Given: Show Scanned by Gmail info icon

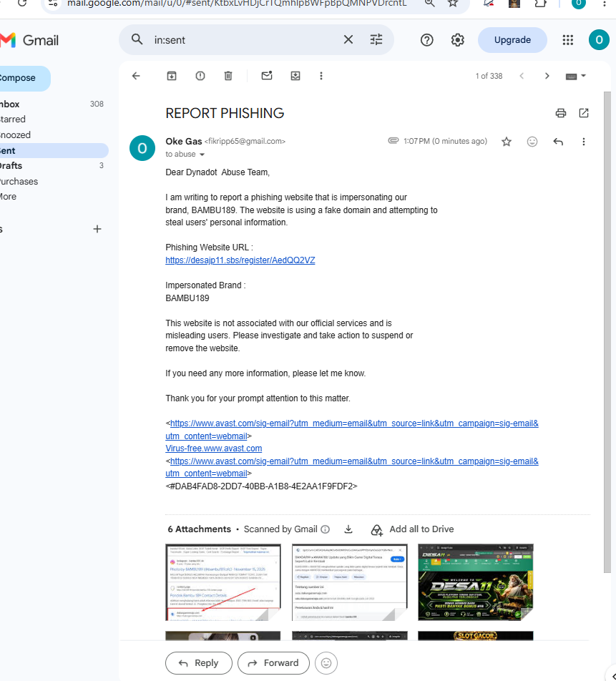Looking at the screenshot, I should tap(325, 529).
